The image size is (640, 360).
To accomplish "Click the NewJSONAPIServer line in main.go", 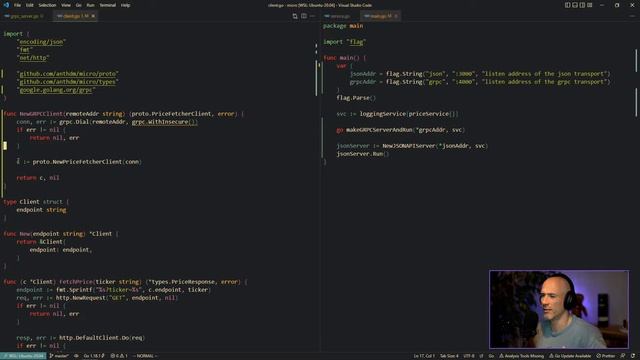I will point(412,146).
